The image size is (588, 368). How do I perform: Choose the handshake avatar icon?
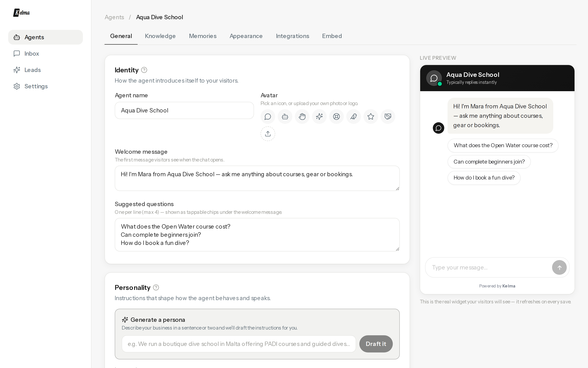tap(388, 117)
